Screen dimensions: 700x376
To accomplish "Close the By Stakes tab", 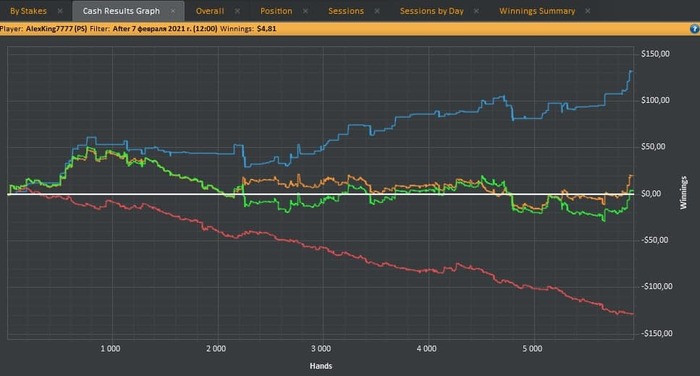I will (x=60, y=11).
